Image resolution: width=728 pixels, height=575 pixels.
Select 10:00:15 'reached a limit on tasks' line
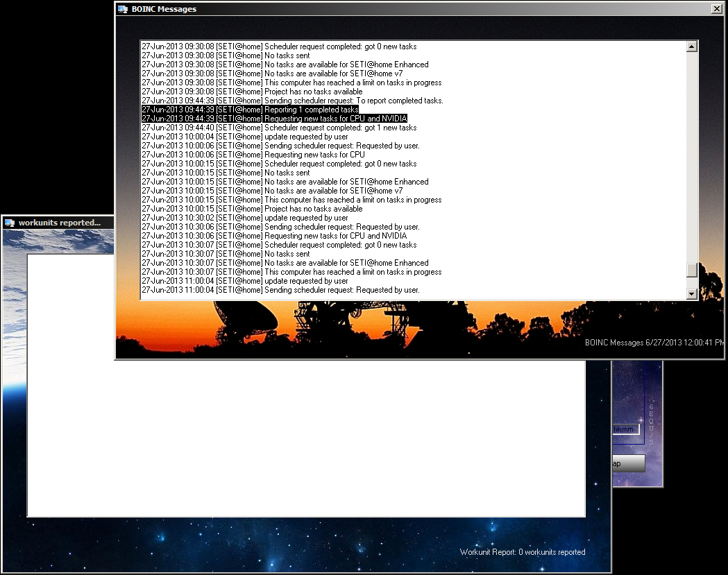coord(291,200)
